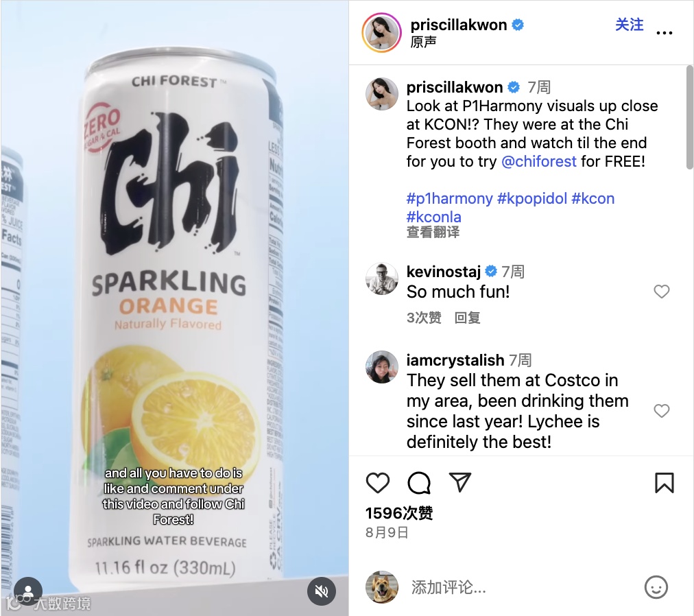Image resolution: width=694 pixels, height=616 pixels.
Task: Open comments via speech bubble icon
Action: coord(419,483)
